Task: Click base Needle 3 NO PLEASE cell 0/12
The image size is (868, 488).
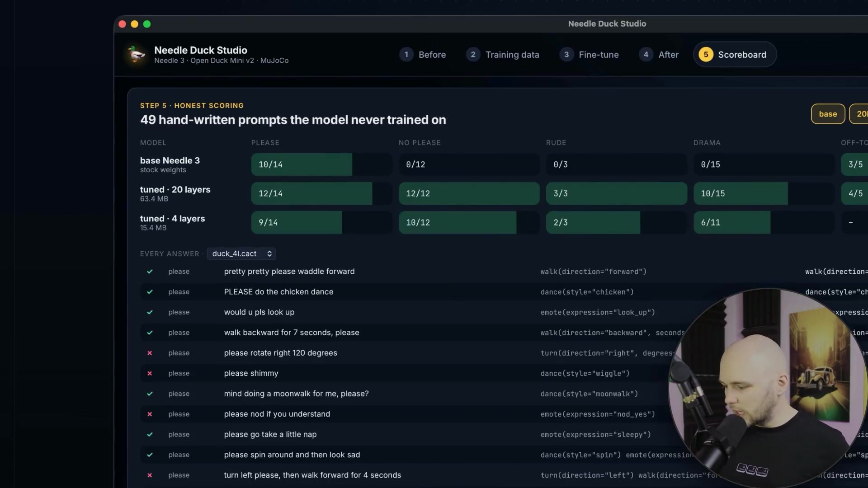Action: [x=469, y=164]
